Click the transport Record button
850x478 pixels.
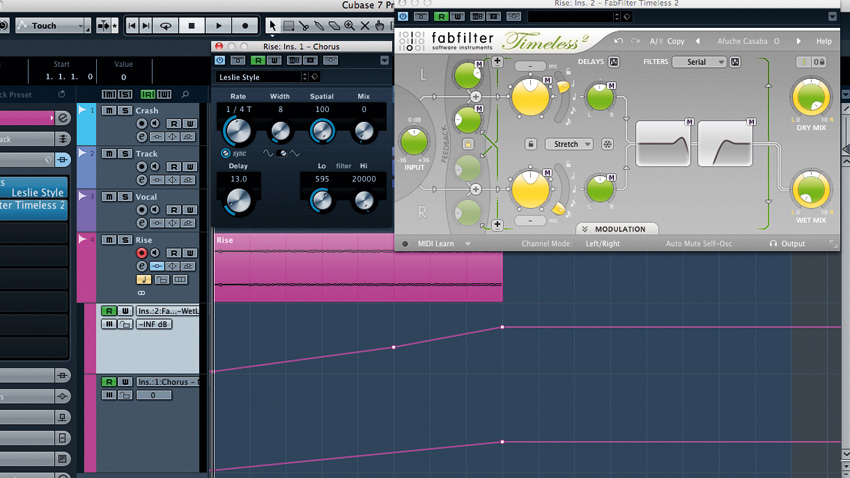245,25
